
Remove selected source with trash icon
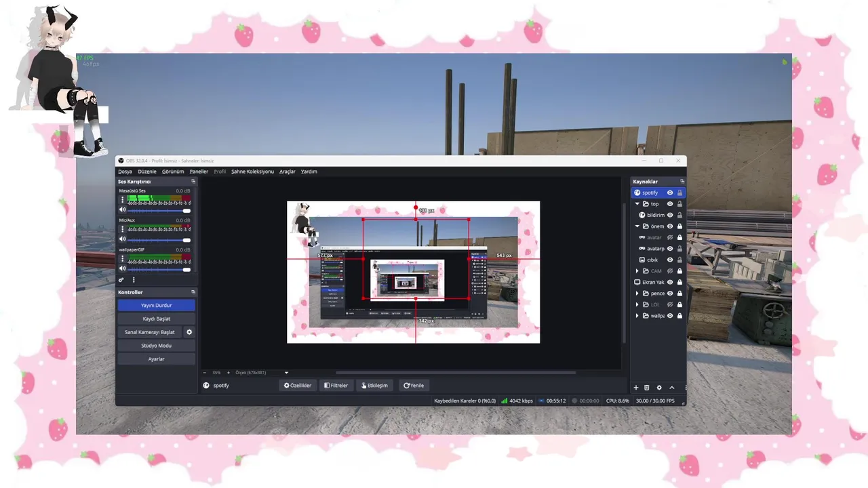point(647,388)
